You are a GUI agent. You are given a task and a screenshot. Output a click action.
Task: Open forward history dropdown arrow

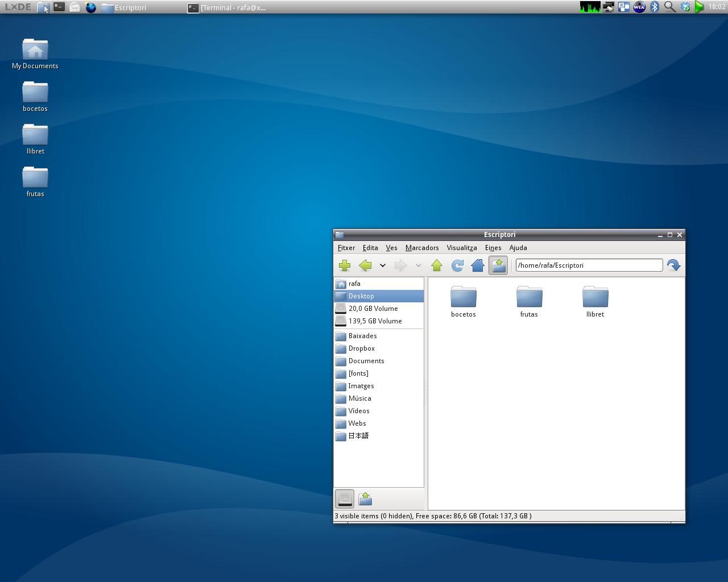[x=418, y=265]
